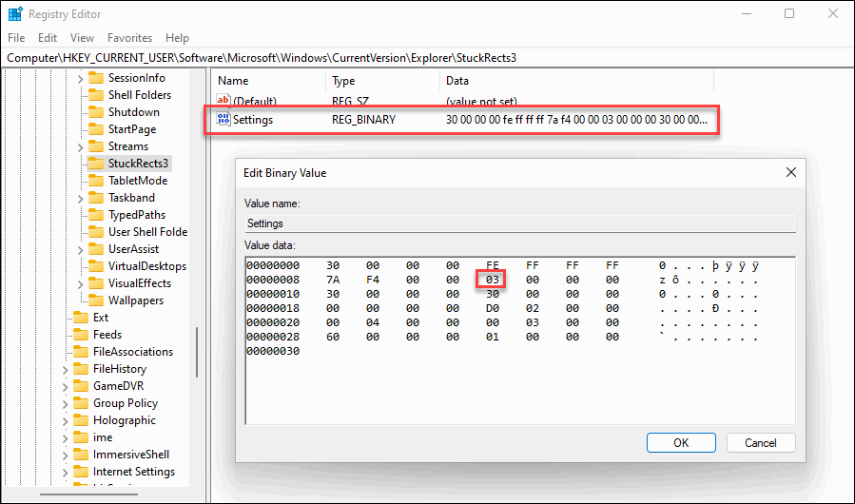Click the Data column header

coord(577,81)
